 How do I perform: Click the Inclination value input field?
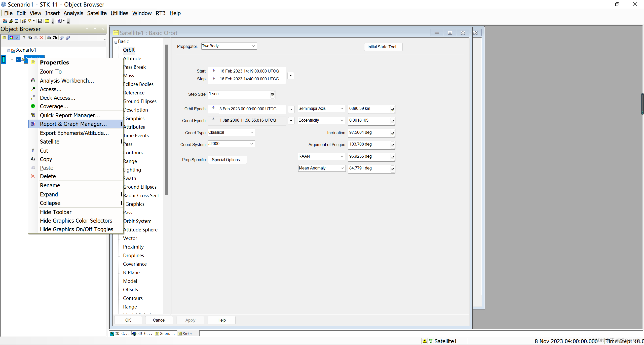point(368,132)
